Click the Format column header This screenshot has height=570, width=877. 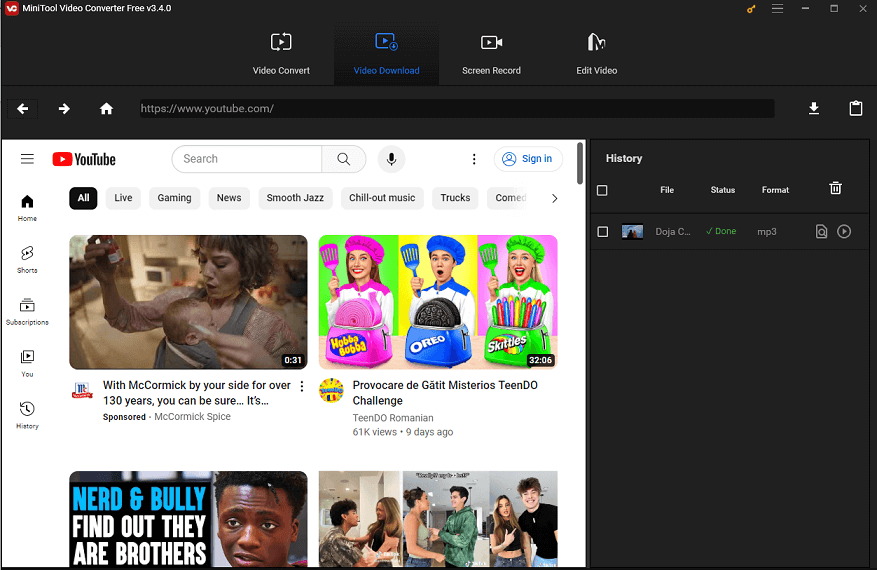[775, 190]
